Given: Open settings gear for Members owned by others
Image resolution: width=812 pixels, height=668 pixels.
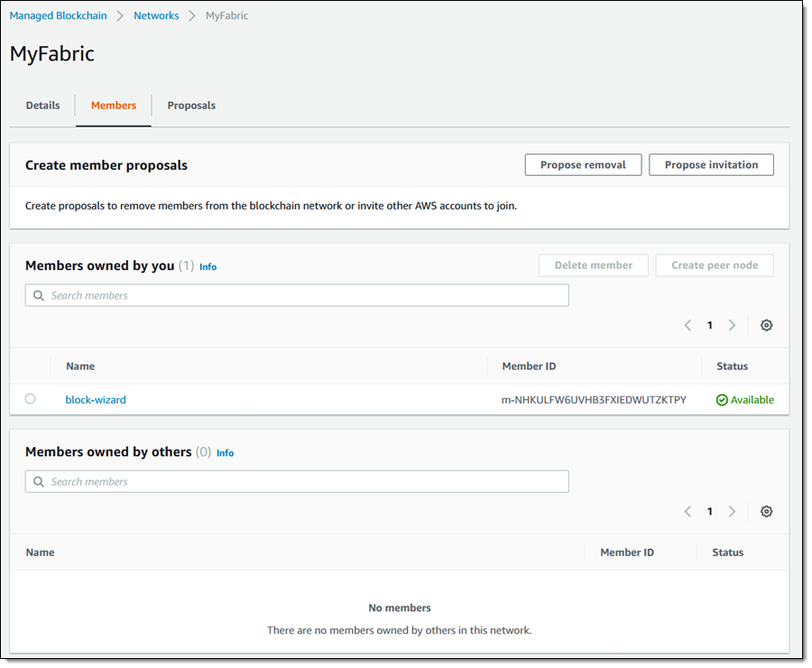Looking at the screenshot, I should [x=766, y=511].
